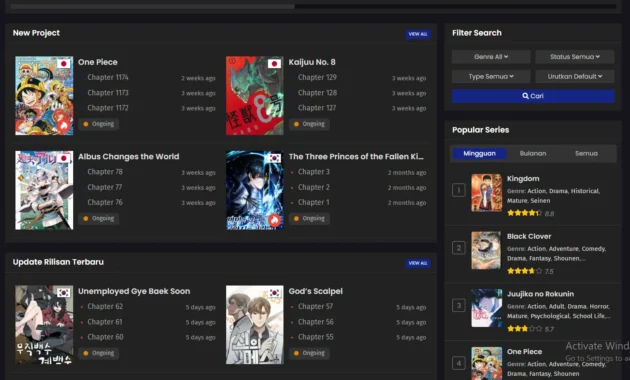
Task: Click the horizontal scrollbar at page top
Action: click(153, 6)
